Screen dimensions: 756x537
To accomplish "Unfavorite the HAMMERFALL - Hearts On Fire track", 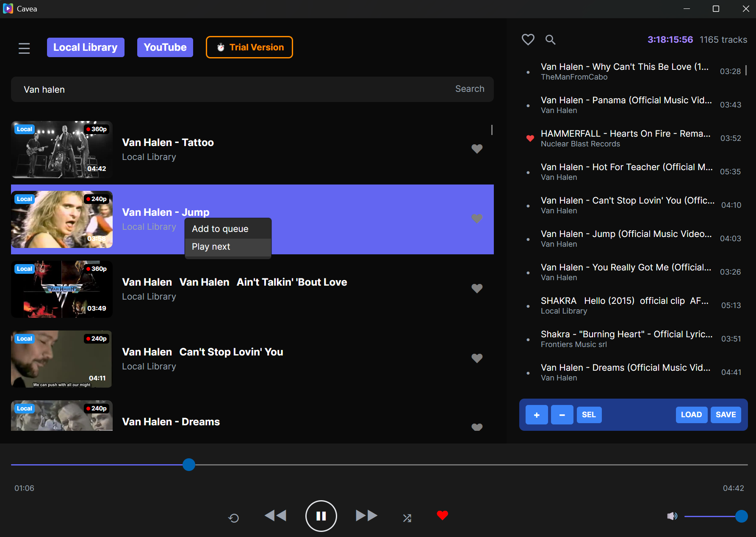I will pos(530,138).
